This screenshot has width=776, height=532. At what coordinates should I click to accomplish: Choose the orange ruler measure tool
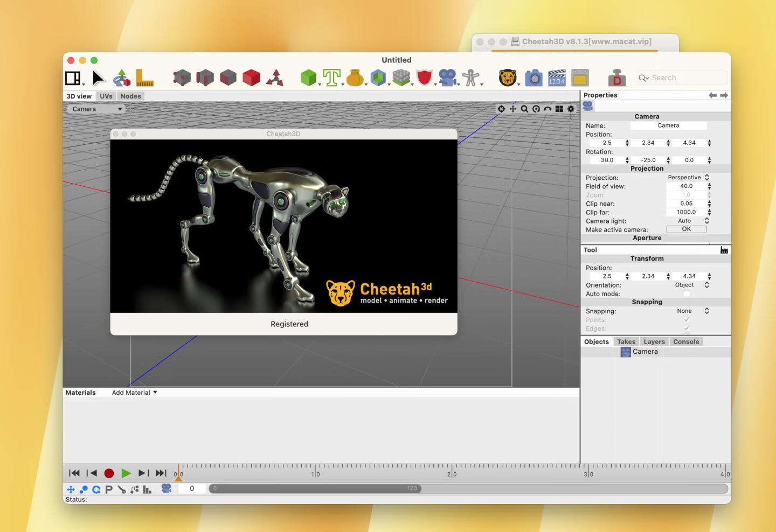point(144,78)
